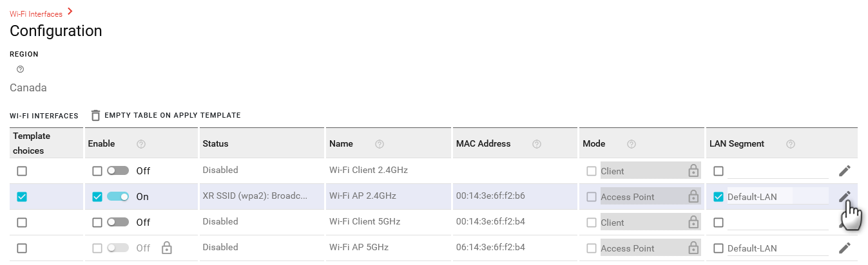Click the Empty Table On Apply Template label

[172, 116]
